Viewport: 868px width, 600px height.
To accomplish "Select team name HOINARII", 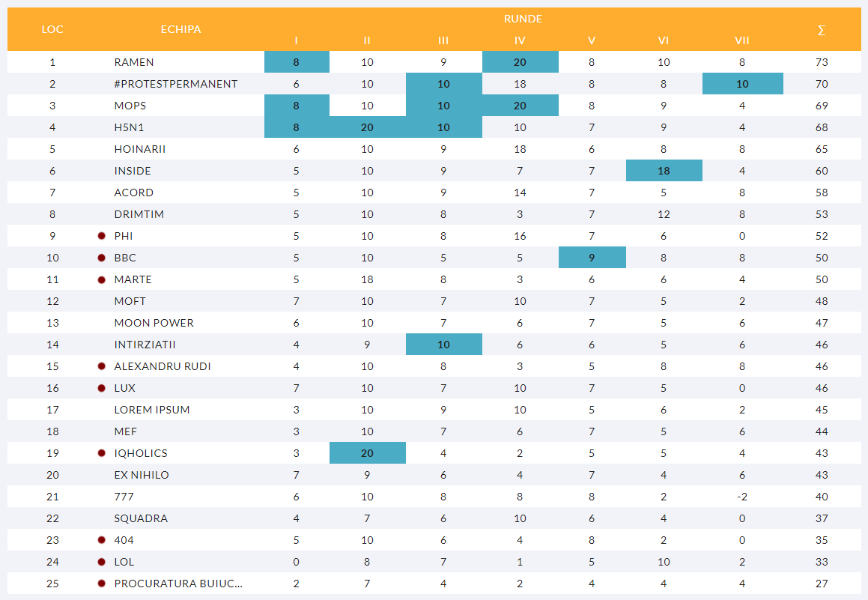I will pos(140,150).
